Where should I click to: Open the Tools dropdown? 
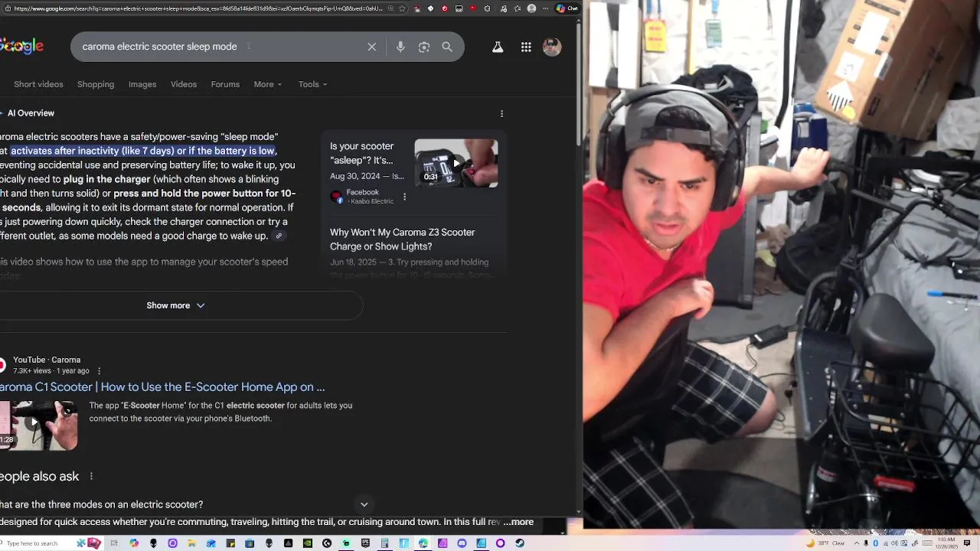312,84
